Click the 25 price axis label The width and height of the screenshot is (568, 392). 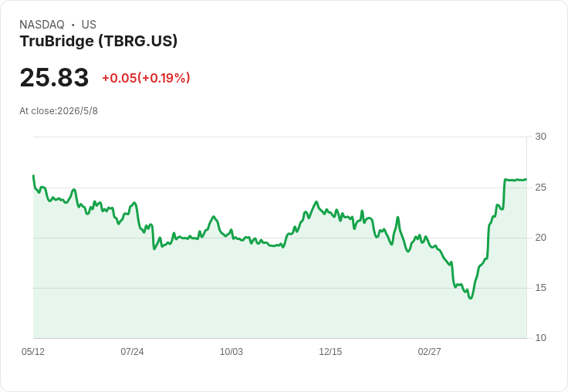pos(540,188)
